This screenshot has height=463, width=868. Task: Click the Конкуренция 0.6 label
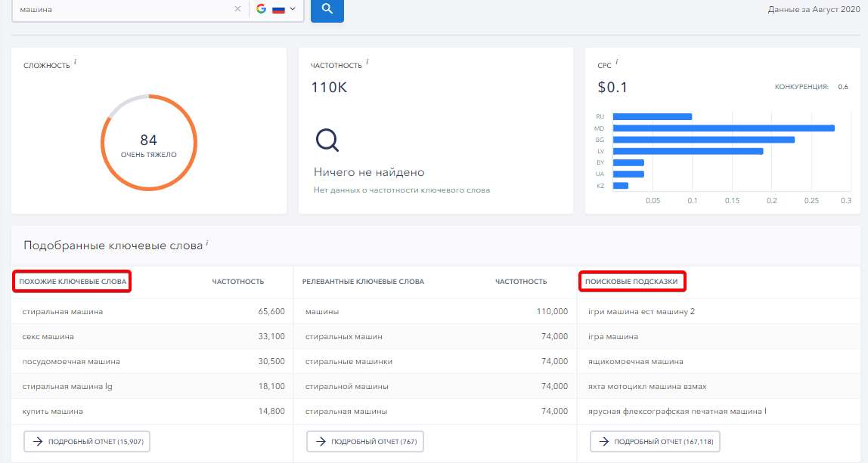(x=811, y=87)
